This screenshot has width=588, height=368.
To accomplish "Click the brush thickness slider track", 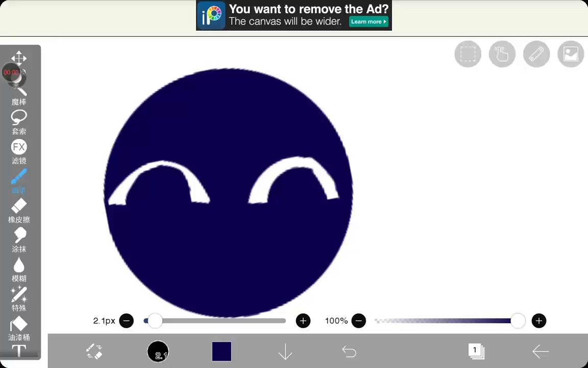I will (x=215, y=320).
